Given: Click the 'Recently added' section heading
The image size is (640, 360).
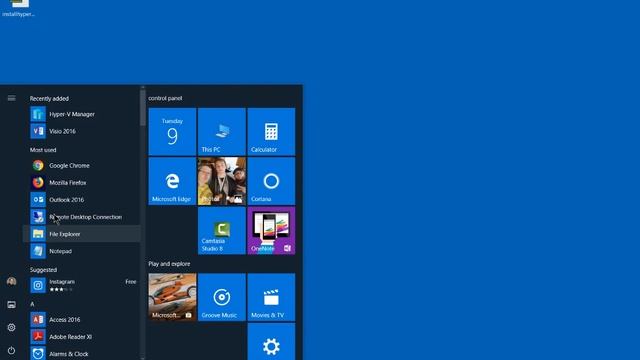Looking at the screenshot, I should pos(49,99).
